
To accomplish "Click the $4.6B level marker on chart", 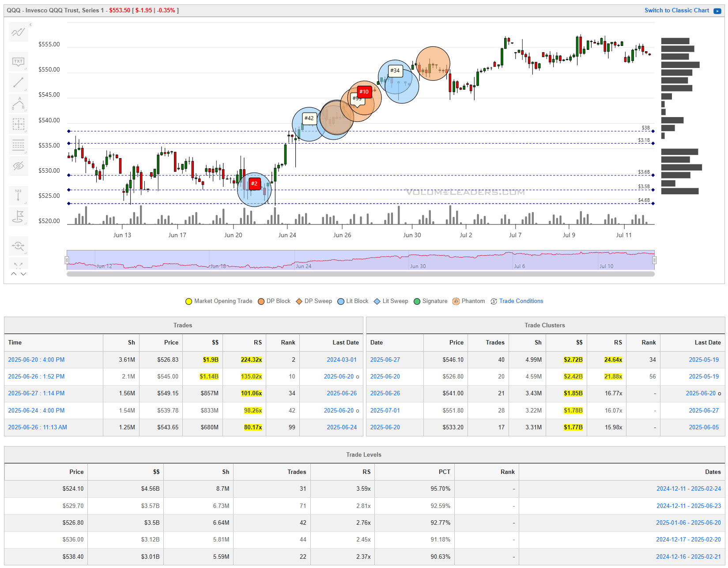I will coord(644,200).
